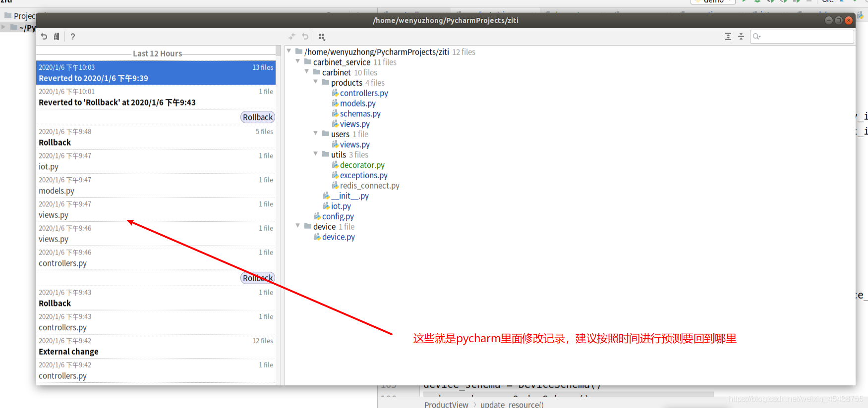Collapse the device folder arrow
The image size is (868, 408).
point(298,226)
